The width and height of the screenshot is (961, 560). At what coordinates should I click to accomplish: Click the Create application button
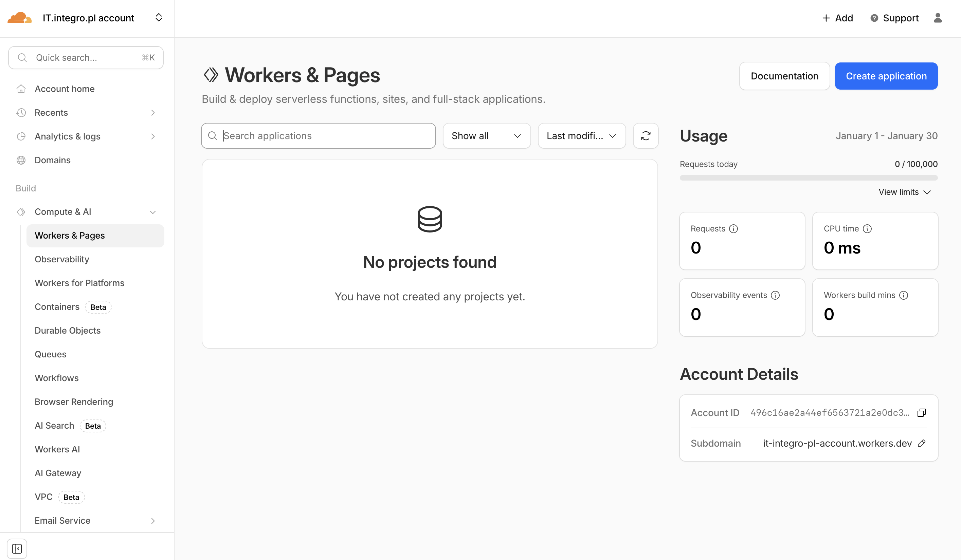click(886, 76)
